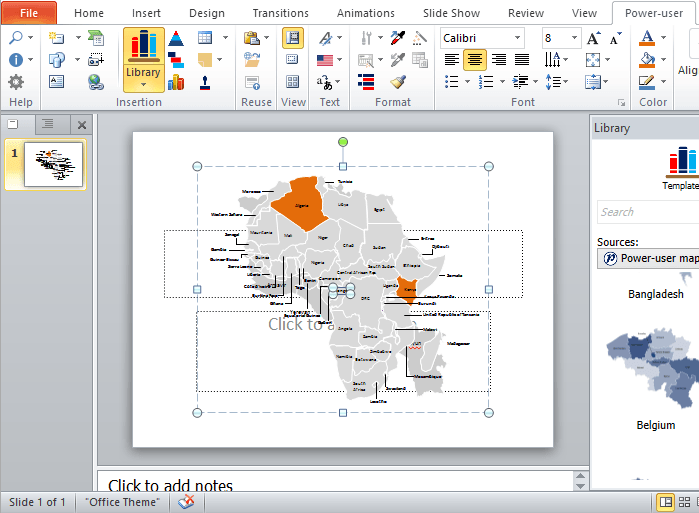Screen dimensions: 699x513
Task: Switch to Outline tab in left pane
Action: click(x=48, y=124)
